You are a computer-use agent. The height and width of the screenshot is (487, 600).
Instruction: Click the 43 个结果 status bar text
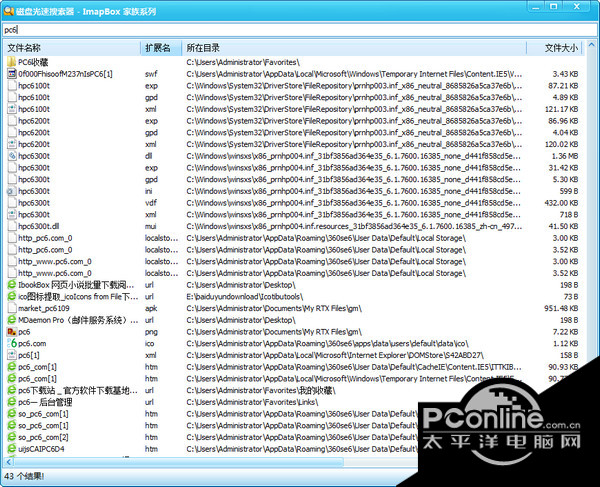click(x=24, y=476)
